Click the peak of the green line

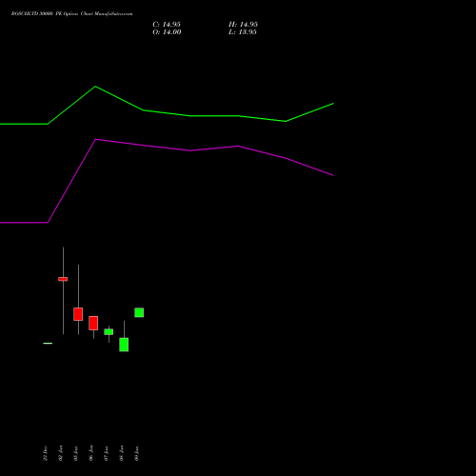[95, 87]
